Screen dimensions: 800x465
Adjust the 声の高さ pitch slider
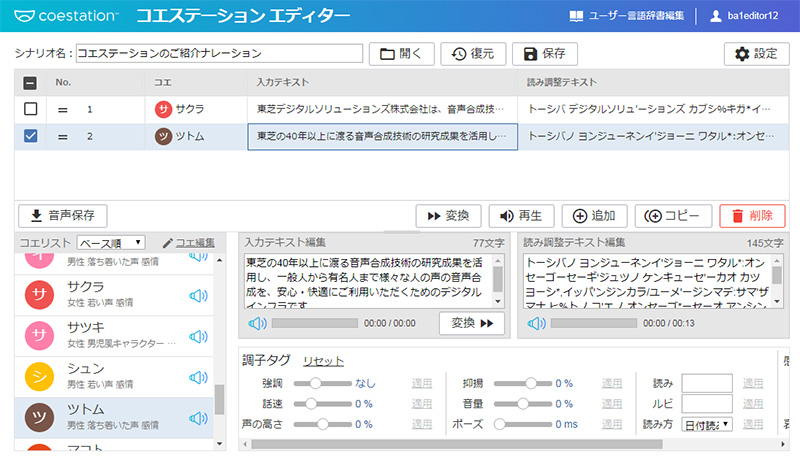322,424
